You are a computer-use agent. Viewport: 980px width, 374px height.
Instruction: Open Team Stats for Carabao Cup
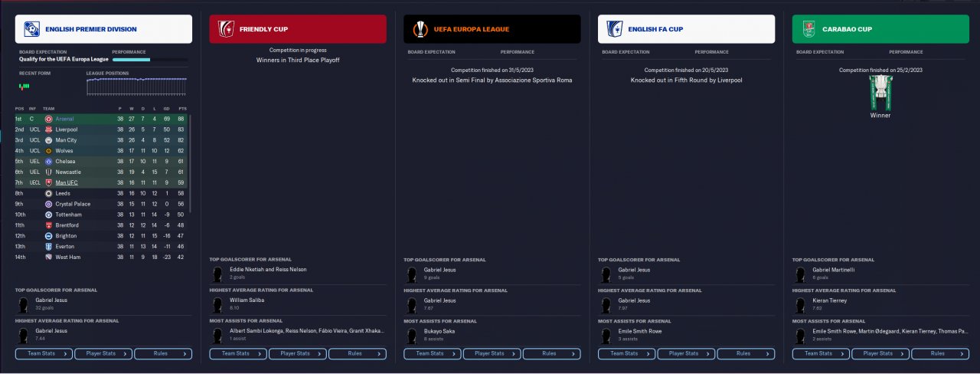822,353
